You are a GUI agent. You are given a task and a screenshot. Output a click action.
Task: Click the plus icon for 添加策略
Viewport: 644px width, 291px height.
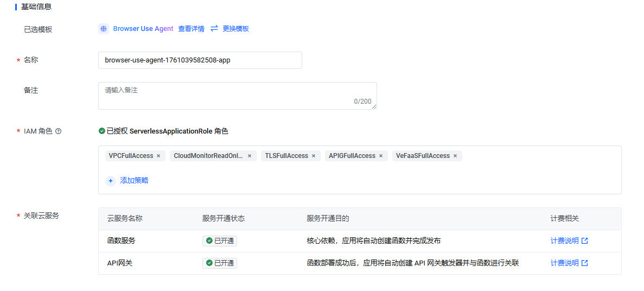click(111, 181)
